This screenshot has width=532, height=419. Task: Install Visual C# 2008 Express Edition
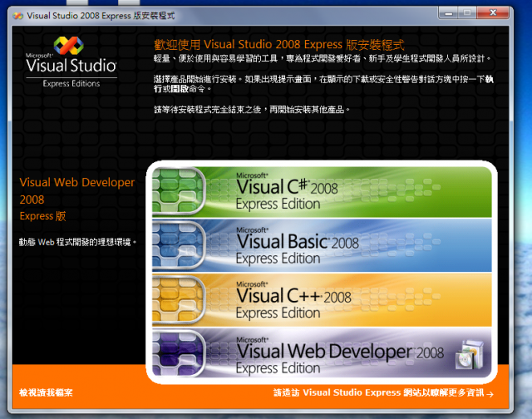point(322,192)
